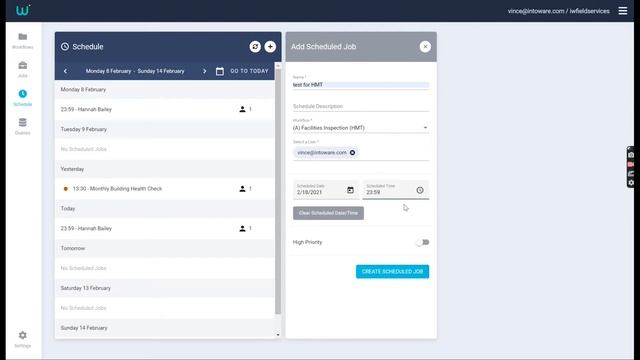Click the Sunday 14 February heading
Image resolution: width=640 pixels, height=360 pixels.
[x=84, y=328]
